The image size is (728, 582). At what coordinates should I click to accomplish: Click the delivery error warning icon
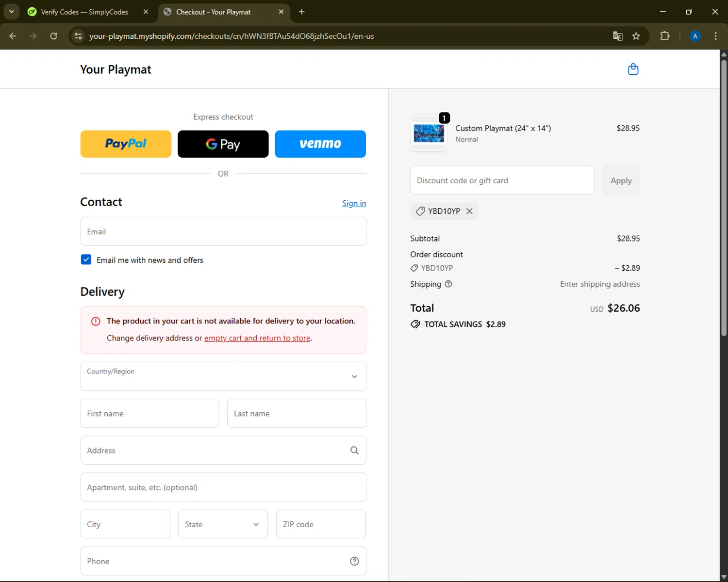(96, 321)
